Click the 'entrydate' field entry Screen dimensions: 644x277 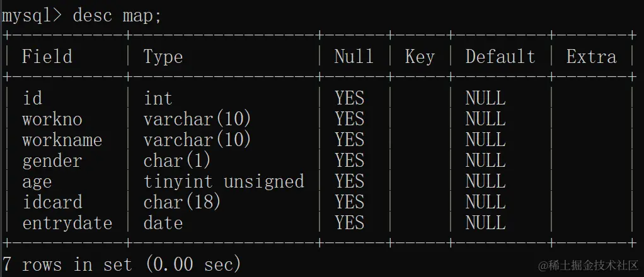coord(67,223)
